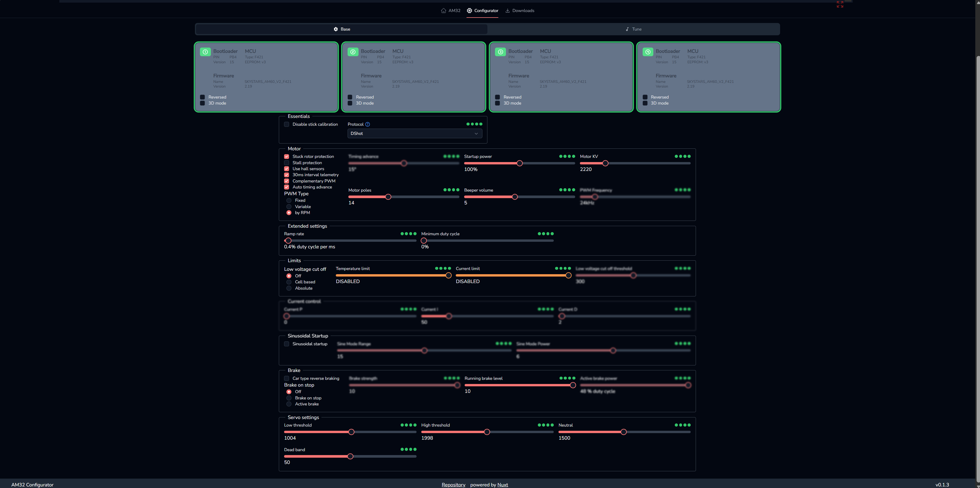Select ESC number 4 badge icon
This screenshot has width=980, height=488.
point(648,52)
